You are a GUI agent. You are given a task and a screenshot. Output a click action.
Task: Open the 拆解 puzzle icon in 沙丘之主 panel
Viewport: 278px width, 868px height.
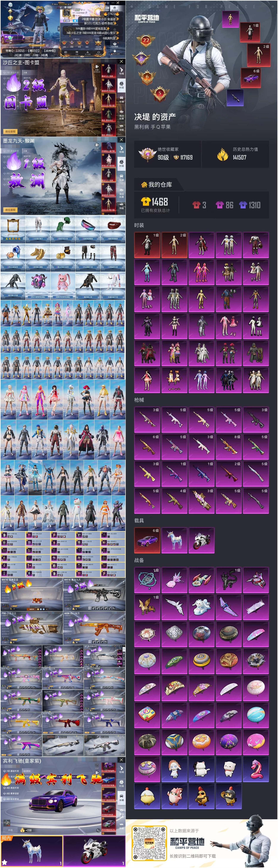97,68
